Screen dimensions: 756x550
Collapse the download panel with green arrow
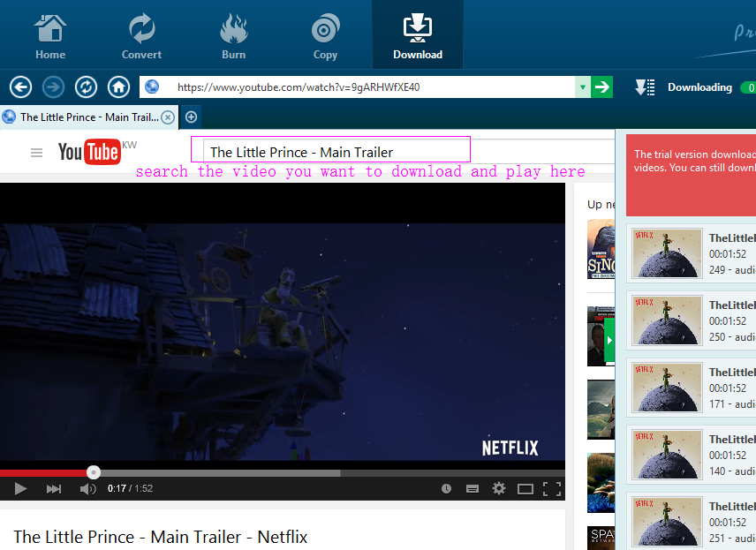[609, 340]
